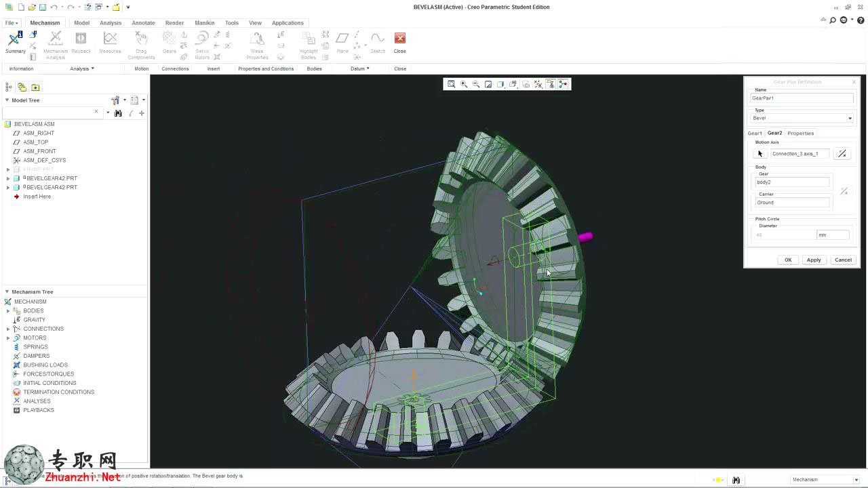868x488 pixels.
Task: Start the Sketch datum tool
Action: point(378,43)
